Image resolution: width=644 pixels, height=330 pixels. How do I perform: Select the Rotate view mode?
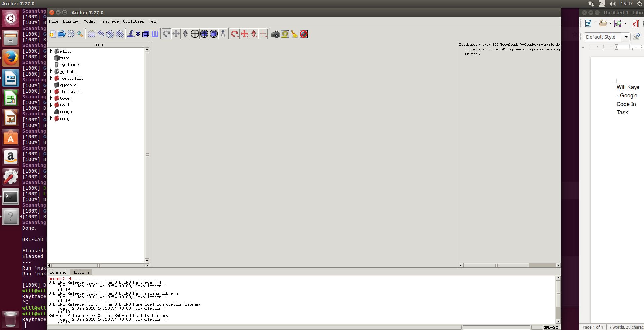166,34
